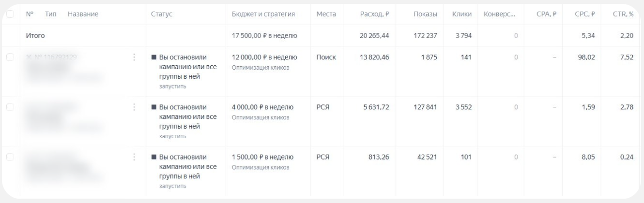Sort by the Показы column header
The height and width of the screenshot is (203, 644).
[x=426, y=14]
